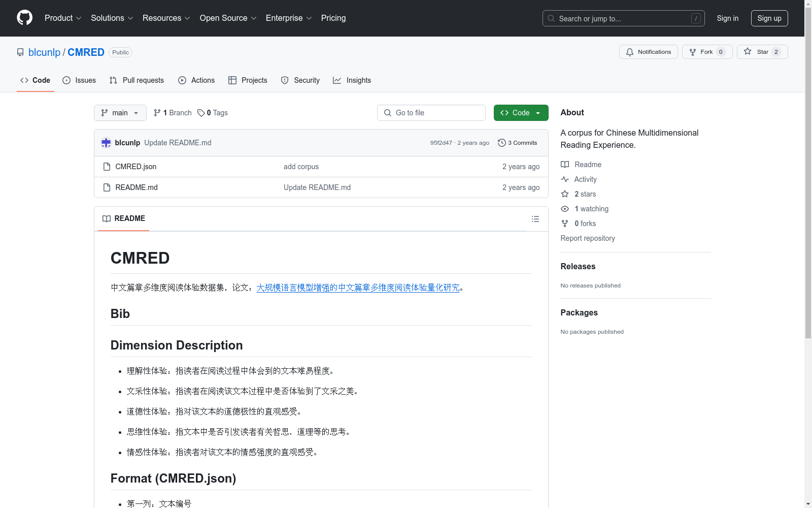
Task: Click the file icon next to README.md
Action: tap(107, 187)
